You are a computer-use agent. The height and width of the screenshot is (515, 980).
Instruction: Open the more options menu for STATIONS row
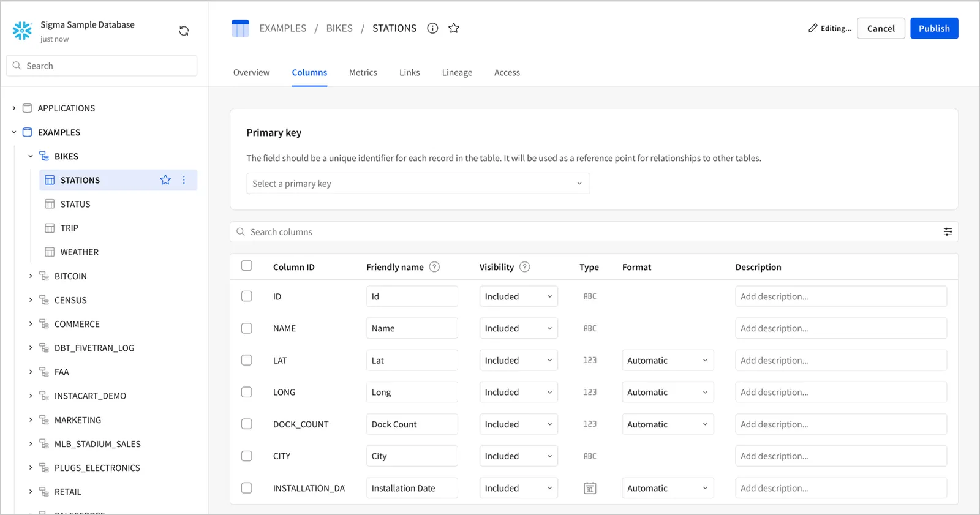tap(184, 180)
